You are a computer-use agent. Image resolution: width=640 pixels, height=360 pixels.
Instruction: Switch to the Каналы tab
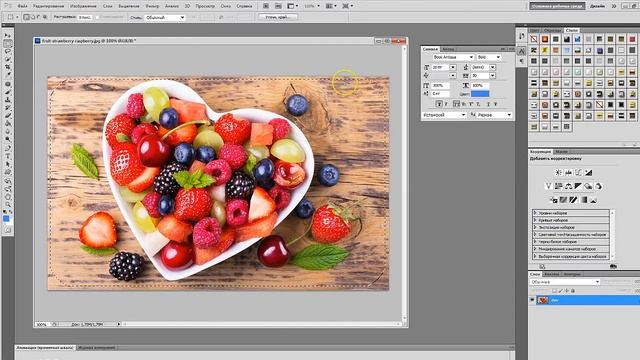[551, 274]
